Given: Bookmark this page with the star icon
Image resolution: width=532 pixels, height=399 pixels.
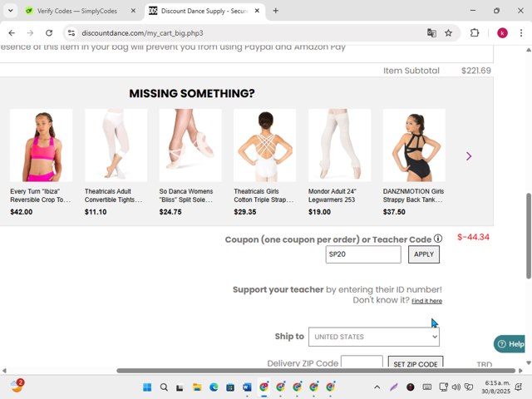Looking at the screenshot, I should [x=449, y=33].
